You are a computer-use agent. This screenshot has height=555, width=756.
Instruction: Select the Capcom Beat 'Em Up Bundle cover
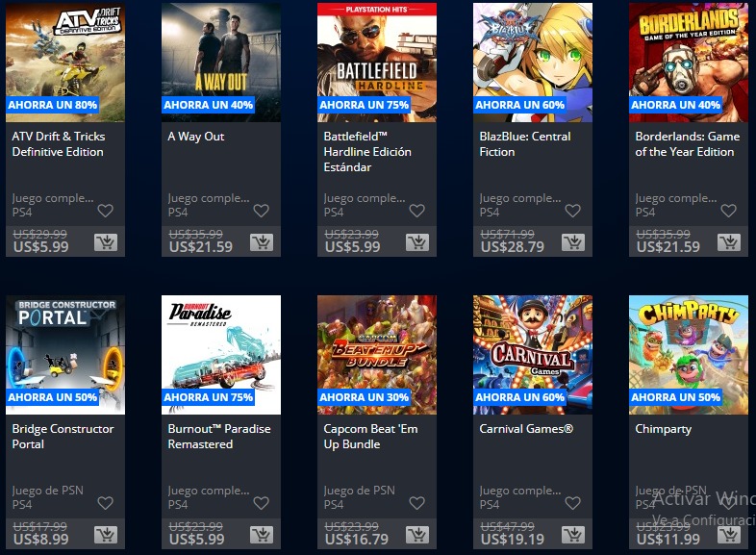click(x=376, y=355)
